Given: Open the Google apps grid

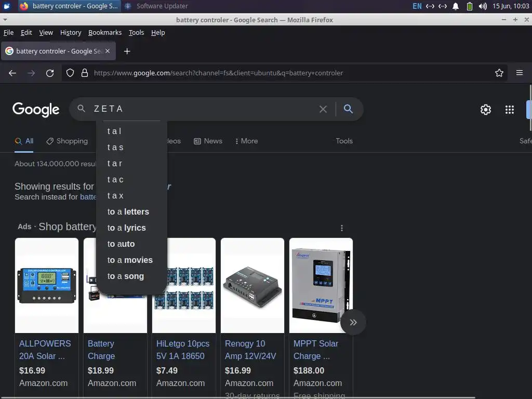Looking at the screenshot, I should [510, 110].
